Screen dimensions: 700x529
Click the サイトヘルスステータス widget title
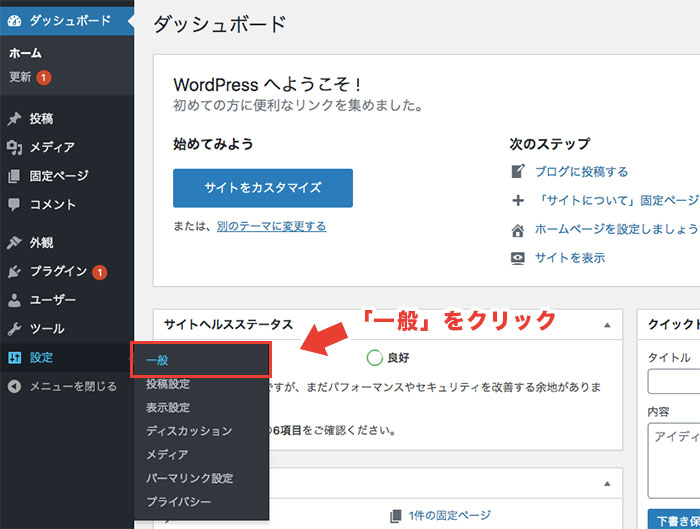228,325
